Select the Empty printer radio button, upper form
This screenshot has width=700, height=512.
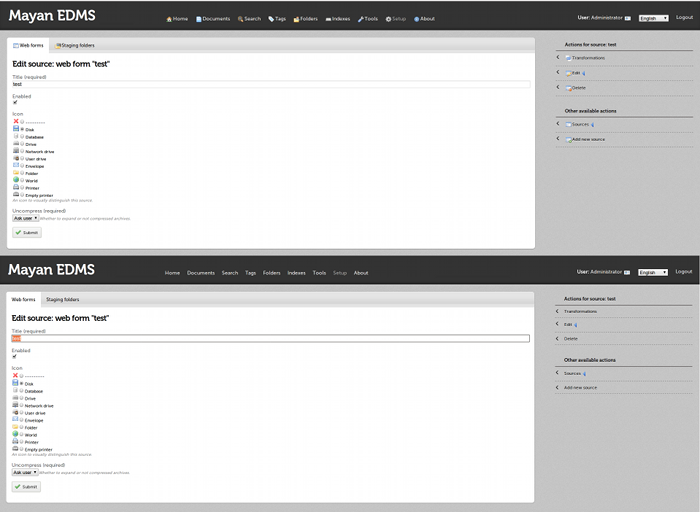(x=22, y=195)
